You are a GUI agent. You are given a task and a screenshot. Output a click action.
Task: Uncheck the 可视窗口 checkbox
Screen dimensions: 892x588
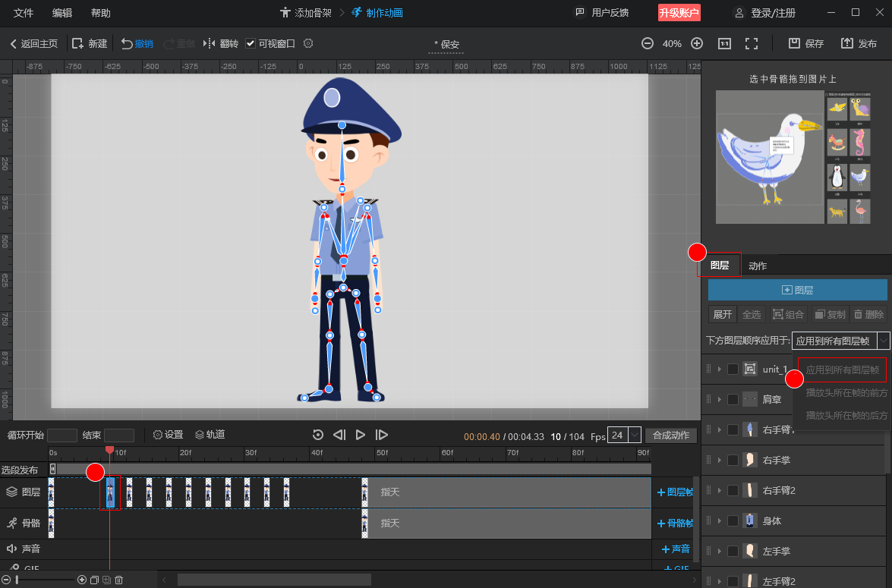tap(251, 44)
